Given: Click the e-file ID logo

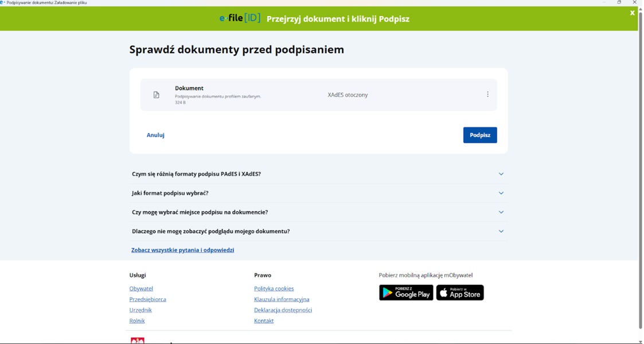Looking at the screenshot, I should point(240,18).
